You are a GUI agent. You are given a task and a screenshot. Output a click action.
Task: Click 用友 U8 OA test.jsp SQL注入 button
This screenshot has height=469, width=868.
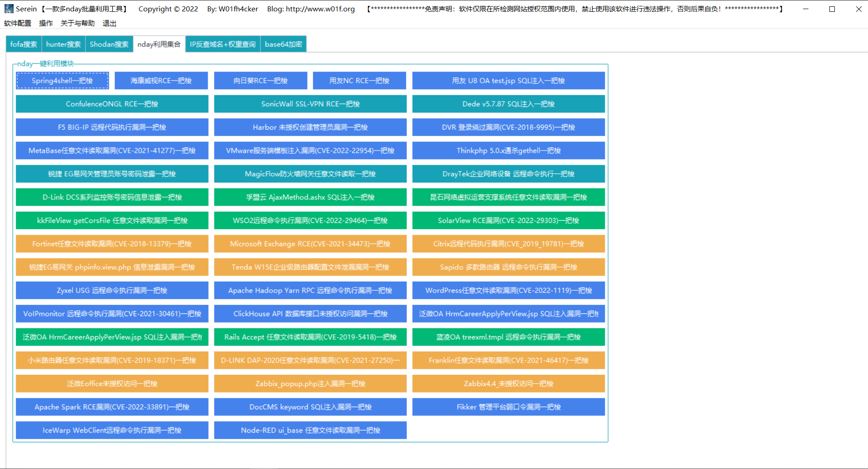509,81
